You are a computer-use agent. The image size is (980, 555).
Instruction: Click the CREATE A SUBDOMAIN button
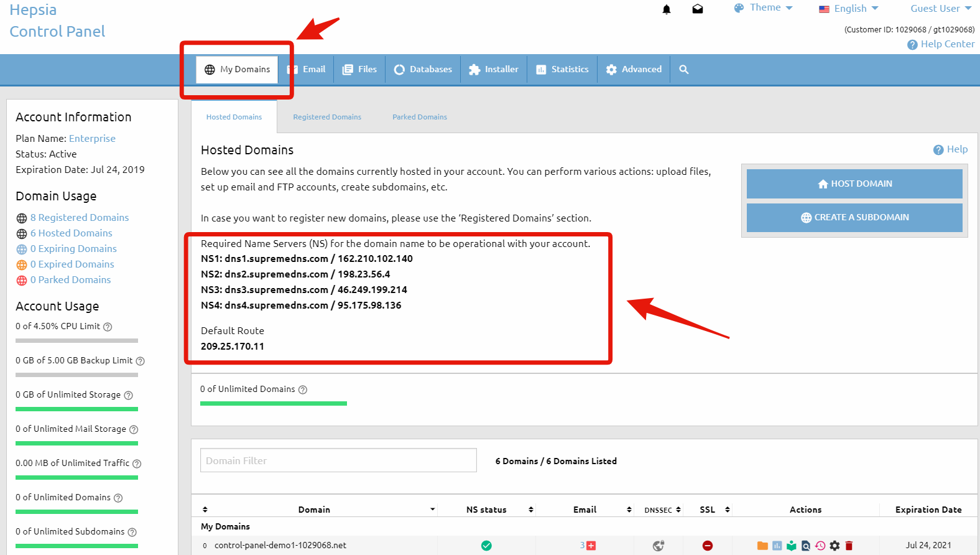click(854, 217)
